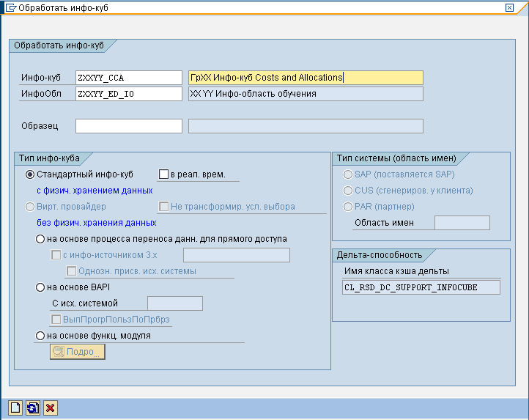Tick 'с инфо-источником 3.x' checkbox
The width and height of the screenshot is (529, 420).
tap(56, 254)
